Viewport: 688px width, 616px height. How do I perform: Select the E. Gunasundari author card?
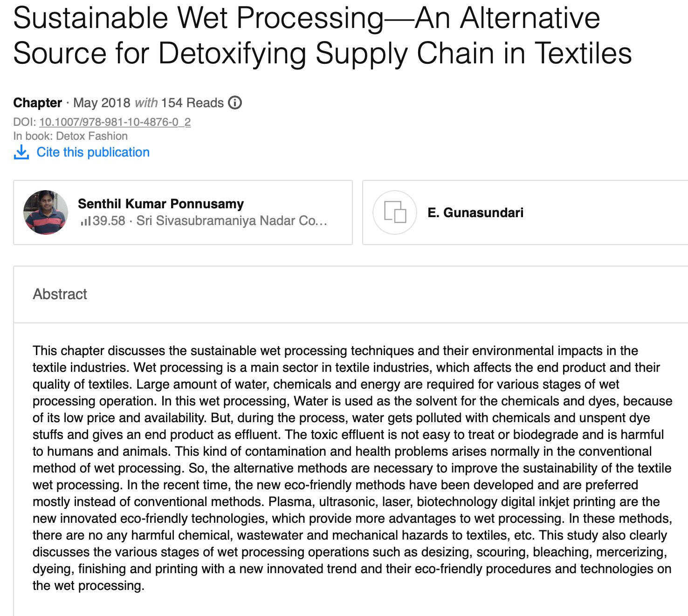pyautogui.click(x=525, y=212)
